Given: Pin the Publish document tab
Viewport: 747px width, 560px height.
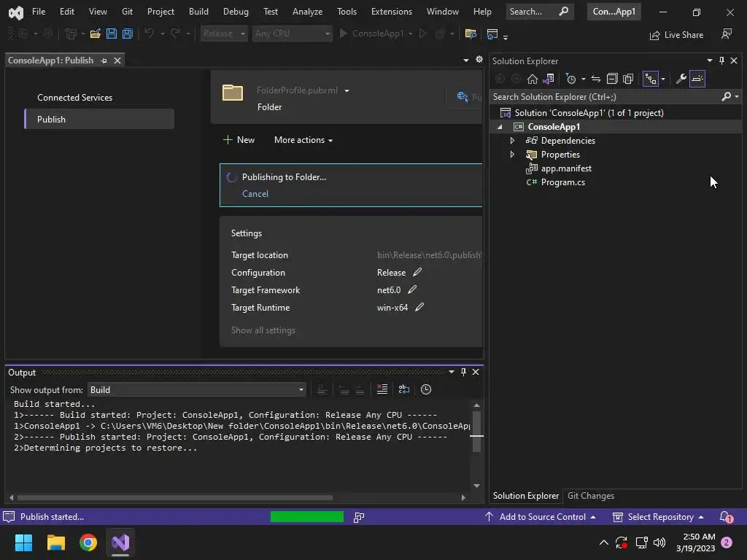Looking at the screenshot, I should point(104,61).
